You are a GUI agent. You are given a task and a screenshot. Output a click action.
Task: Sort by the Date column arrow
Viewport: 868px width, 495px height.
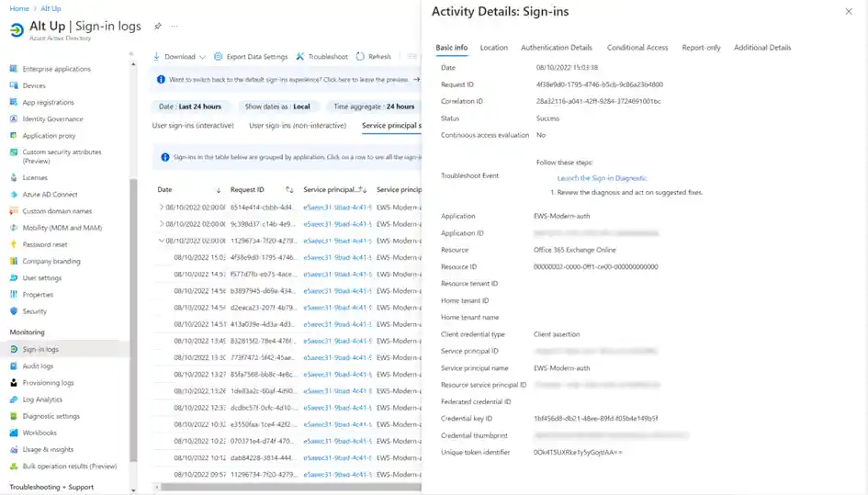218,190
